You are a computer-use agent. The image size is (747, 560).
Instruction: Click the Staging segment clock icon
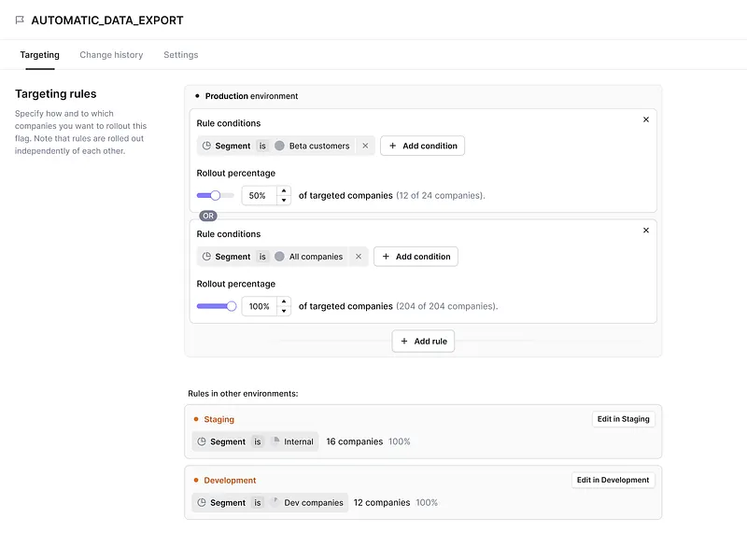point(201,441)
